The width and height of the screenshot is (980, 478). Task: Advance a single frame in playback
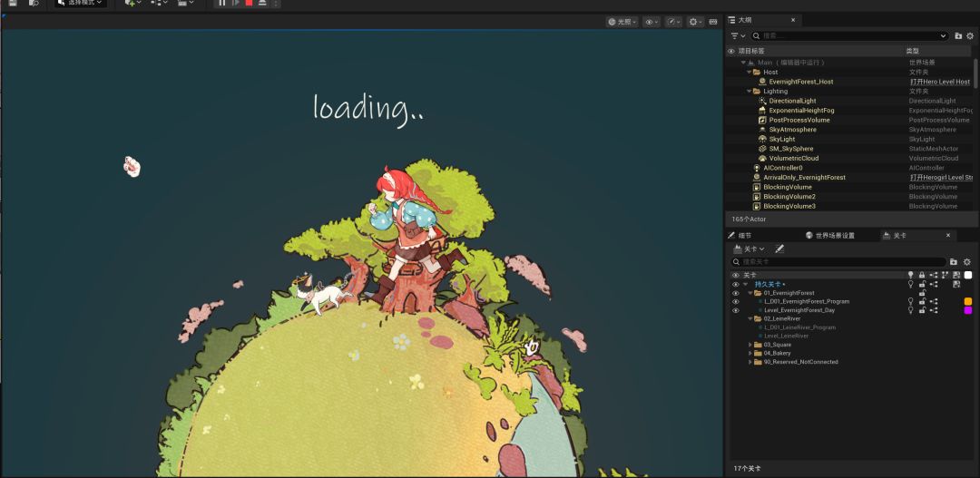tap(236, 3)
